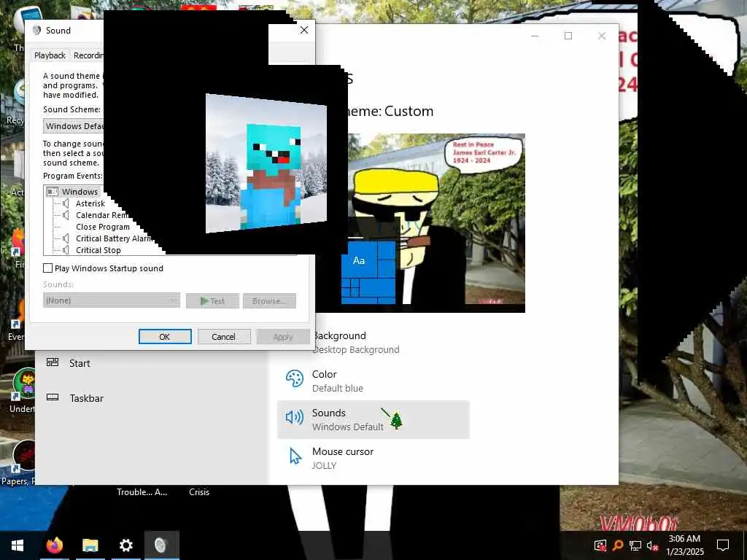Screen dimensions: 747x560
Task: Confirm the Sound dialog with OK
Action: pyautogui.click(x=165, y=337)
